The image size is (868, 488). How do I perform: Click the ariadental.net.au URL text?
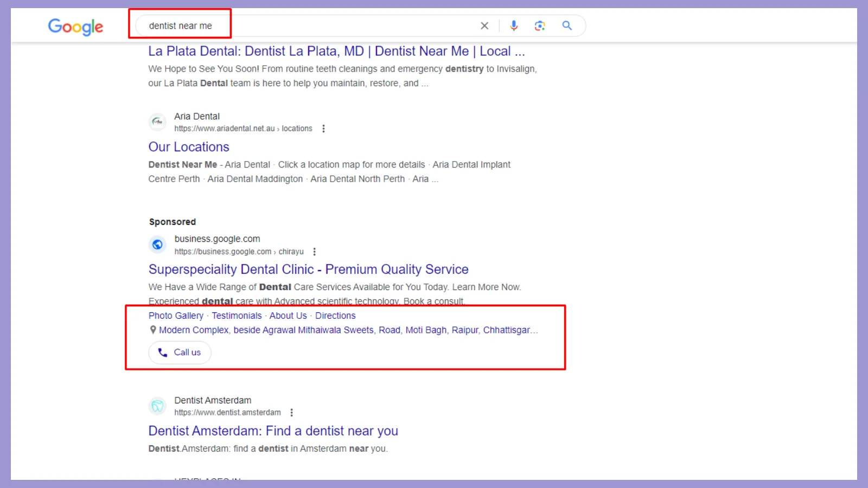pyautogui.click(x=243, y=129)
